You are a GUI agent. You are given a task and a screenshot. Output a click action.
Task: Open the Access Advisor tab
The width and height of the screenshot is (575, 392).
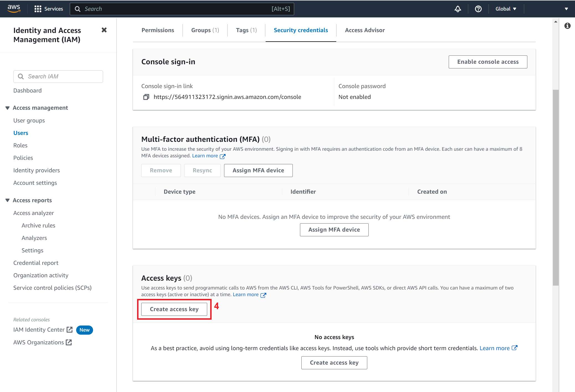click(365, 30)
